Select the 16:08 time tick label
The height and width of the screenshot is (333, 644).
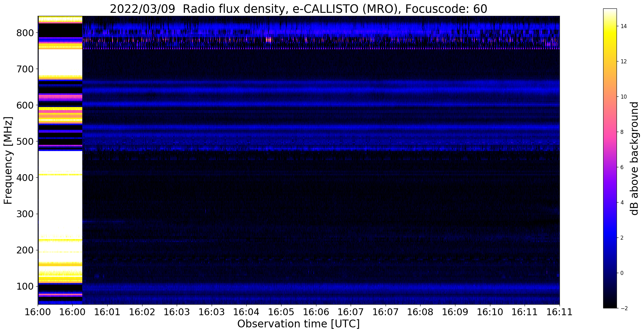[x=420, y=312]
